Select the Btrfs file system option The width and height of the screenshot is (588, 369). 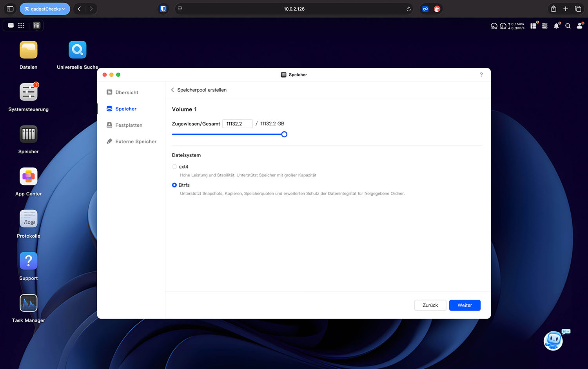(174, 185)
